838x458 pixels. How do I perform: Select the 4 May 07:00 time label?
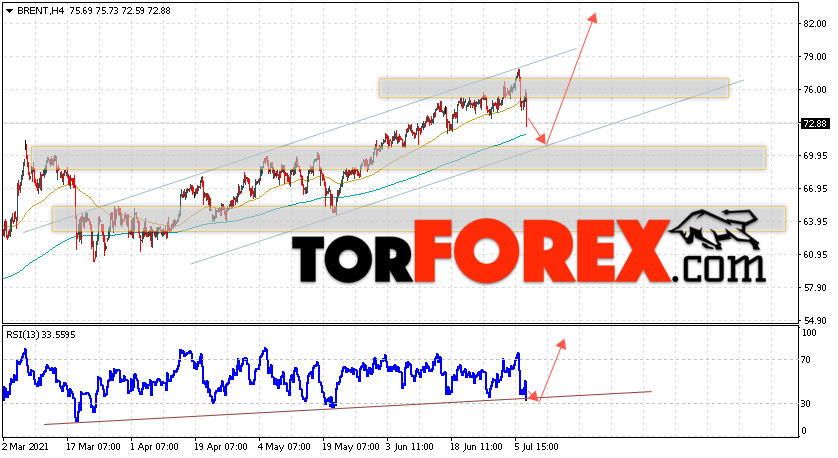[284, 447]
